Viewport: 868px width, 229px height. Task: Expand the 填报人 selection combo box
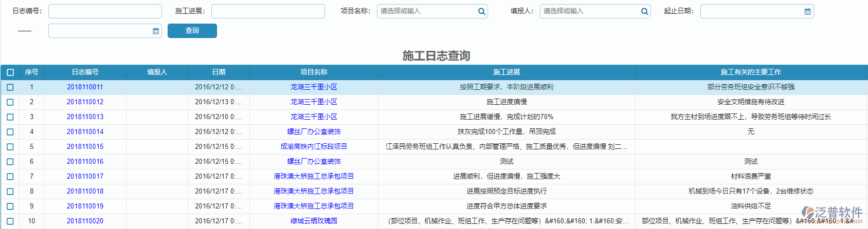coord(590,11)
